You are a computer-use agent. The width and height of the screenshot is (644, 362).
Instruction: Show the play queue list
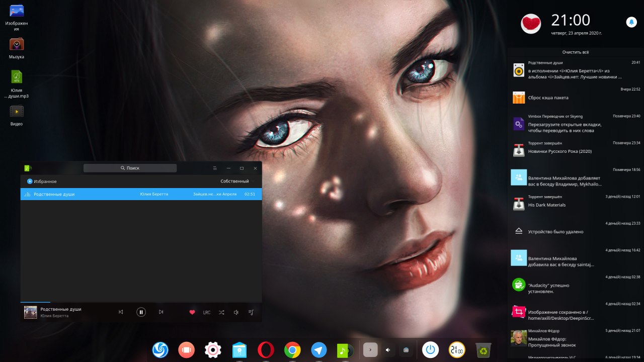251,312
